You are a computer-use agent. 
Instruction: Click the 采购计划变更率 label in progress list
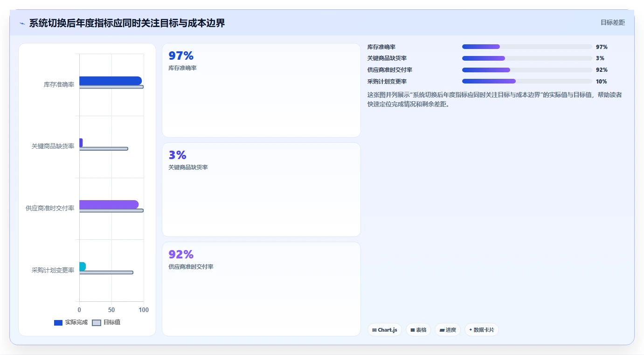tap(387, 82)
